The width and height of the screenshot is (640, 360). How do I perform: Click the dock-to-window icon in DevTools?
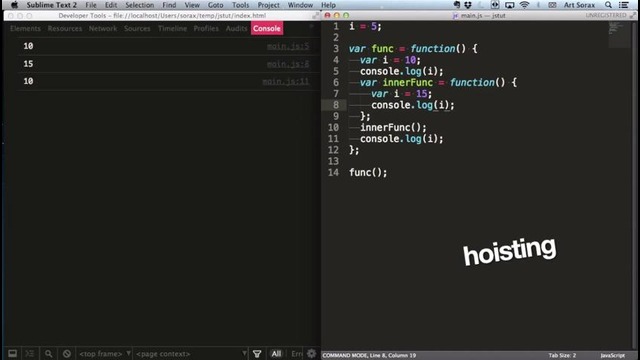click(13, 353)
